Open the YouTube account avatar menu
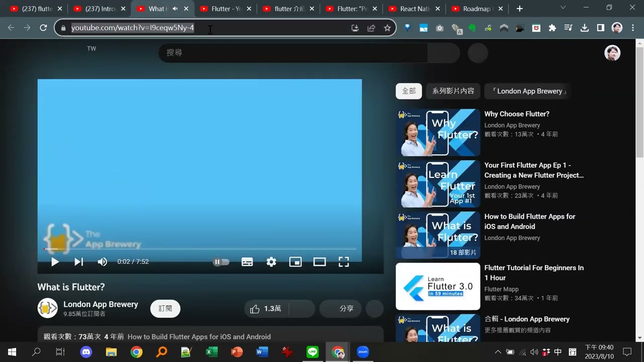This screenshot has height=362, width=644. tap(612, 53)
